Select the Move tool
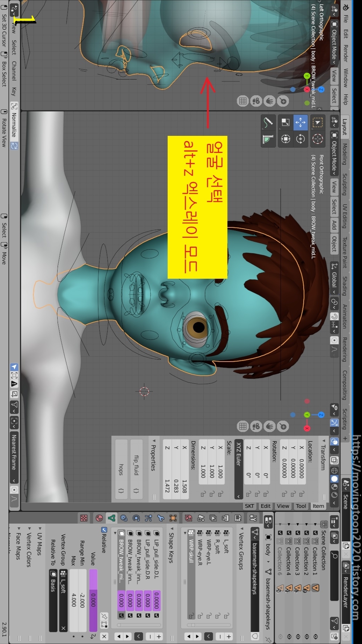This screenshot has height=644, width=362. [301, 122]
